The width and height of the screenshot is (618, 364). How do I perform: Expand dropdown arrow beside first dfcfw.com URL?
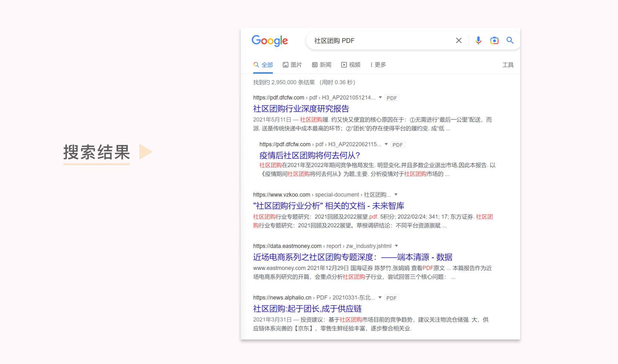pyautogui.click(x=380, y=97)
